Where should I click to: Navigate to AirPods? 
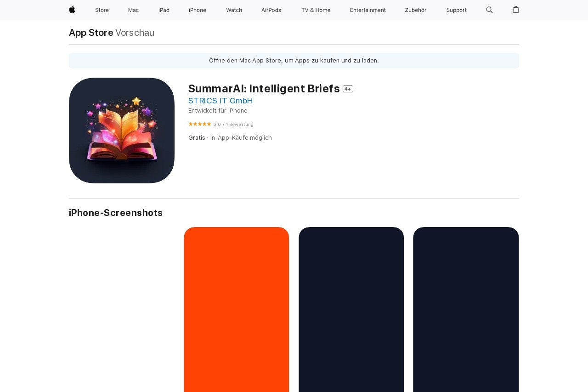[271, 10]
